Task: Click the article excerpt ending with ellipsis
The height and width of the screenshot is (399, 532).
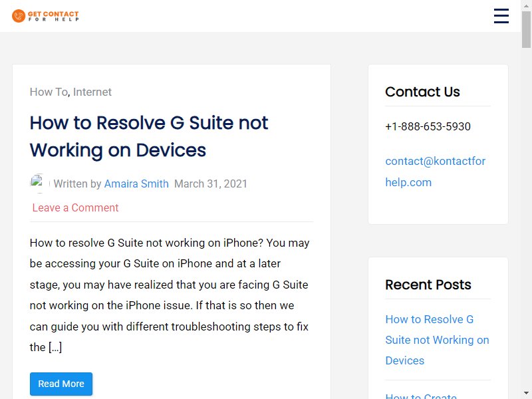Action: coord(170,295)
